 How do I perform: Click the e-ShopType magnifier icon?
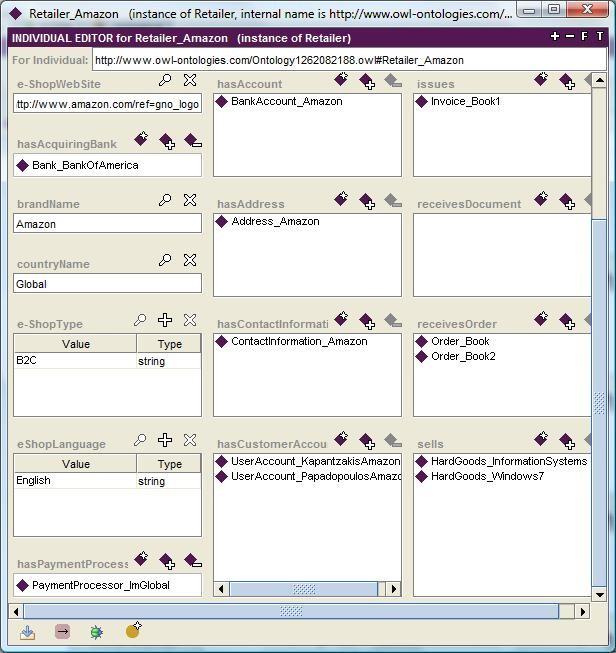[140, 320]
